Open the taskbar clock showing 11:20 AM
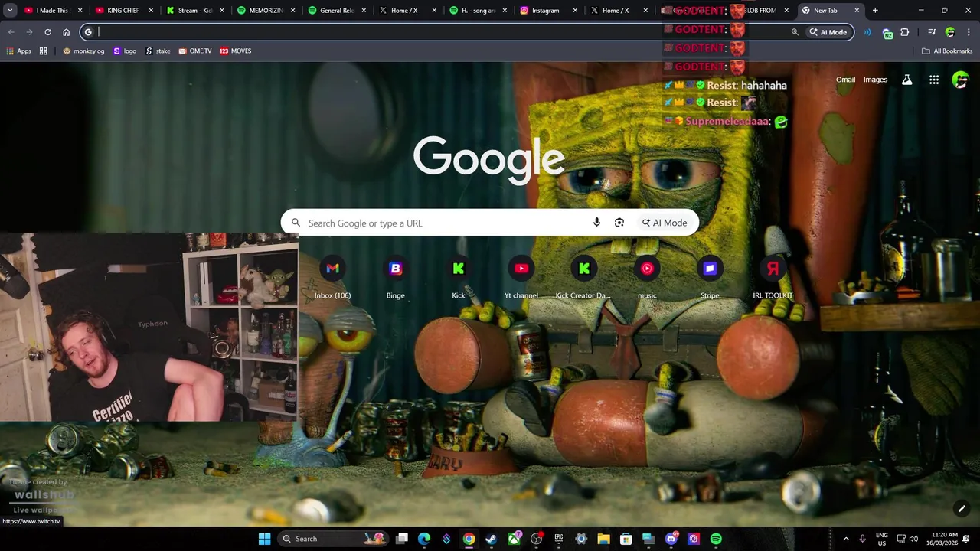The width and height of the screenshot is (980, 551). point(944,539)
